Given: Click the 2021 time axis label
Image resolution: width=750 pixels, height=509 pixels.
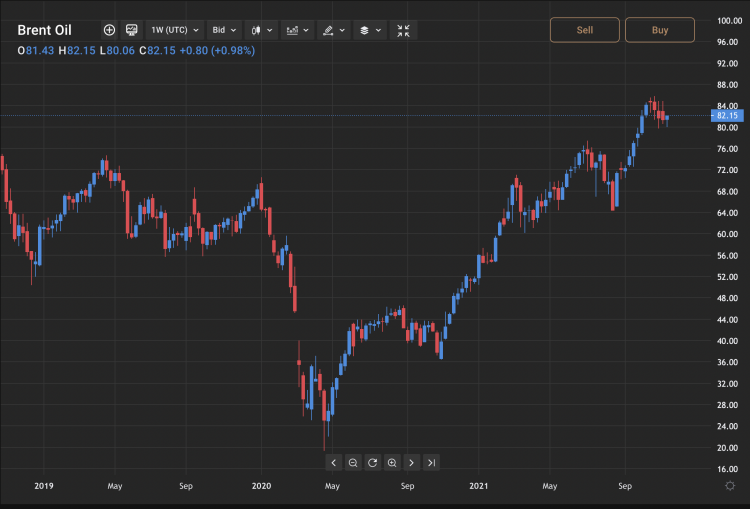Looking at the screenshot, I should pyautogui.click(x=479, y=486).
